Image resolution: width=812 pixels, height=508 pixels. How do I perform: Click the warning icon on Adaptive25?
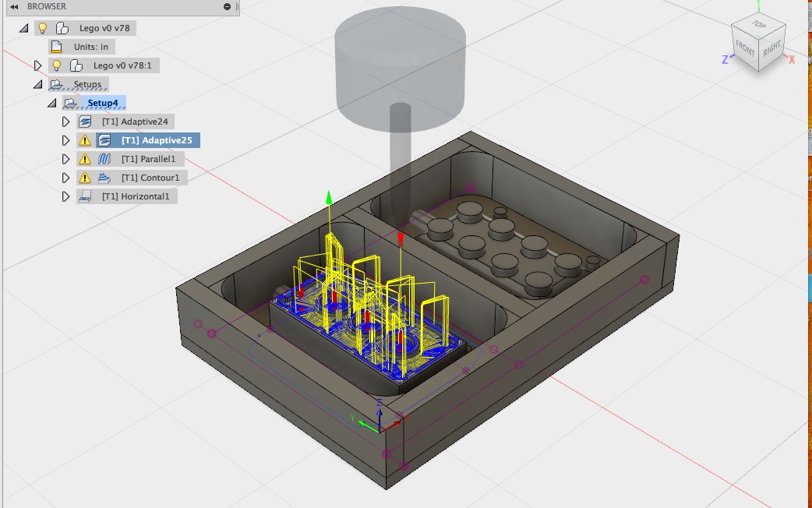(x=84, y=140)
